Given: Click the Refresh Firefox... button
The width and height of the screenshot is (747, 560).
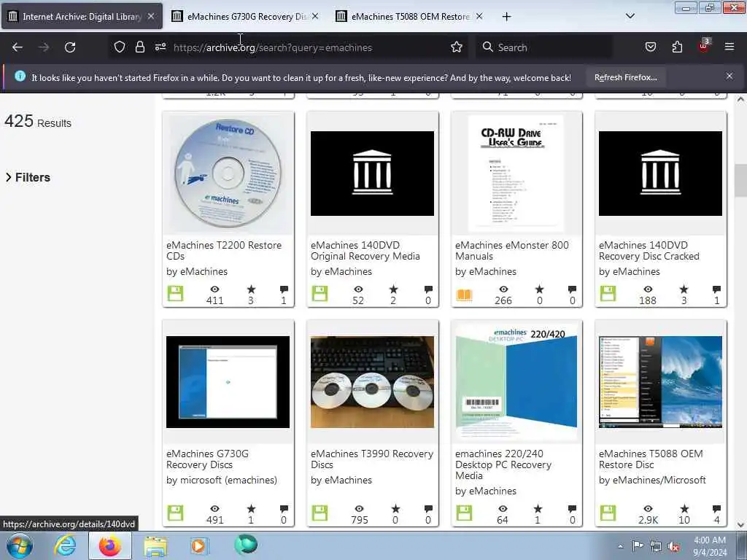Looking at the screenshot, I should coord(625,77).
